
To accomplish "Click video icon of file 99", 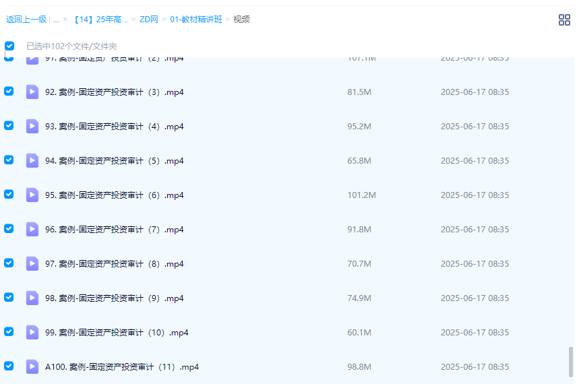I will pos(32,333).
